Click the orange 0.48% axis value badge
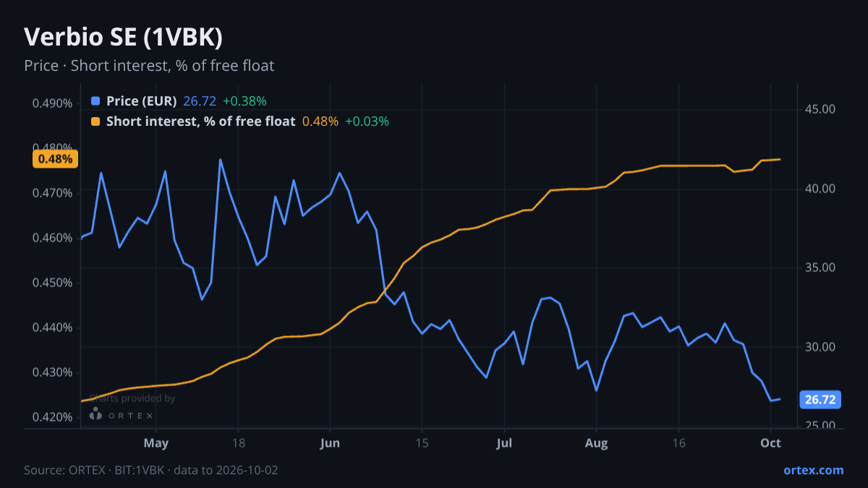Image resolution: width=868 pixels, height=488 pixels. (55, 159)
